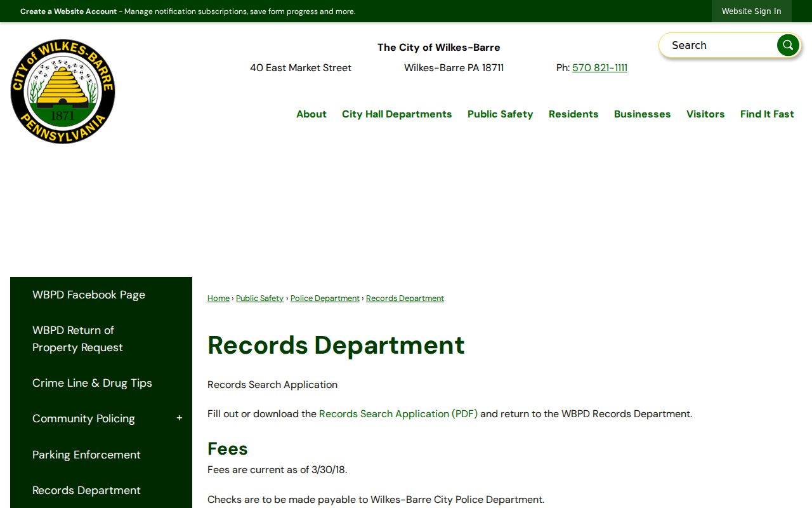Open the Find It Fast menu
This screenshot has height=508, width=812.
point(767,114)
